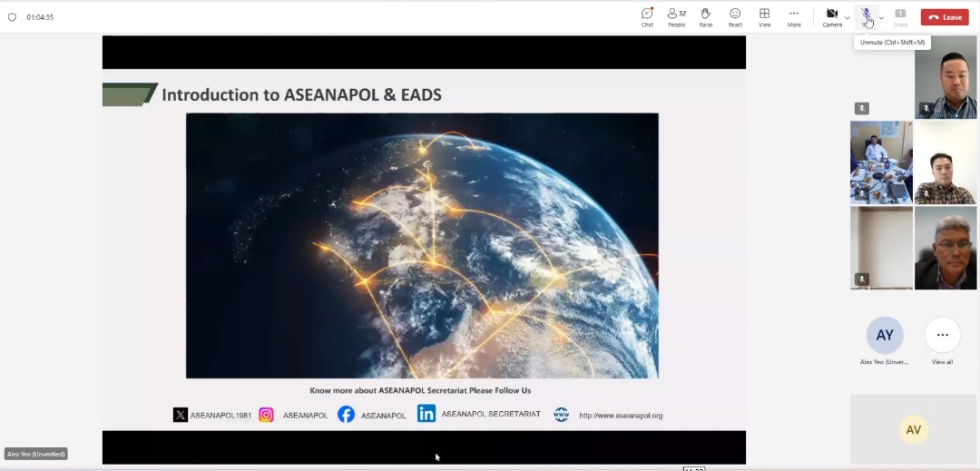
Task: Show the People participant list
Action: pyautogui.click(x=676, y=16)
